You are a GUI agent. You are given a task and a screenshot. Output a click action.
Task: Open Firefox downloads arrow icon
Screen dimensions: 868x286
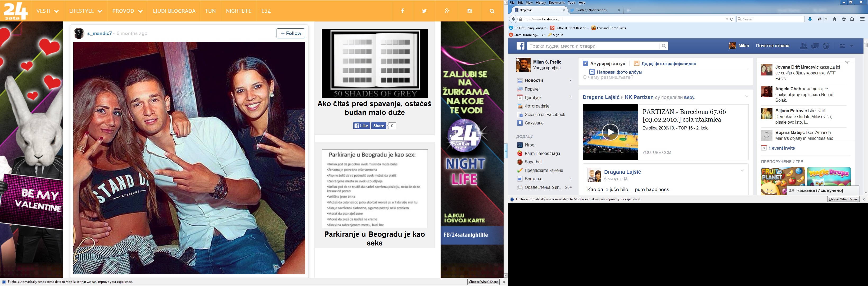click(810, 19)
